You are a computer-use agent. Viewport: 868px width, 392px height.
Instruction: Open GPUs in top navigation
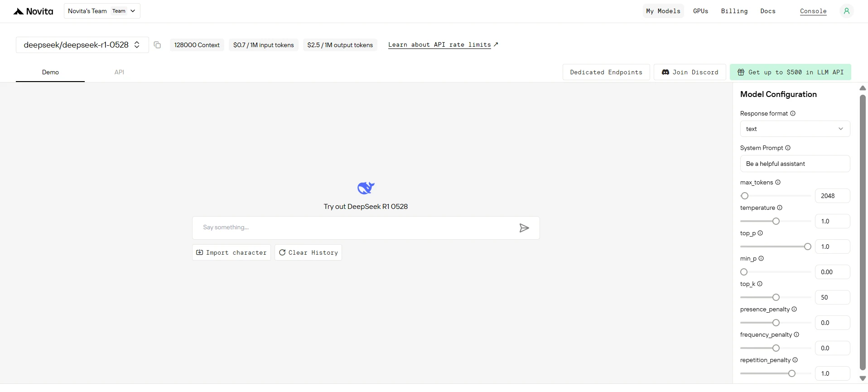click(700, 11)
